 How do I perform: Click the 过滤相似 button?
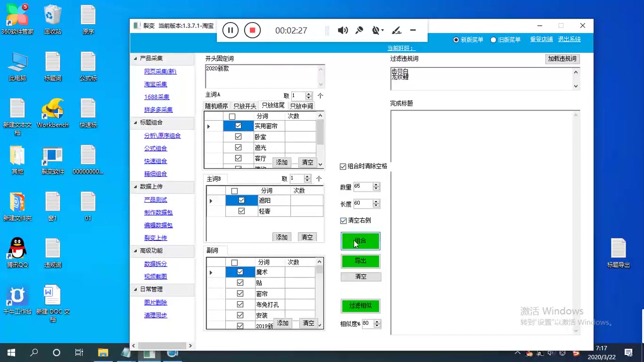click(x=361, y=306)
